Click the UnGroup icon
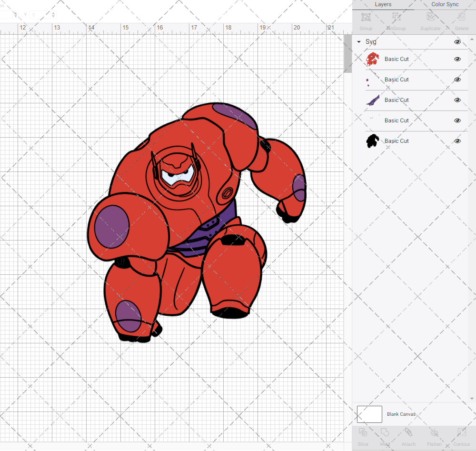 coord(396,17)
